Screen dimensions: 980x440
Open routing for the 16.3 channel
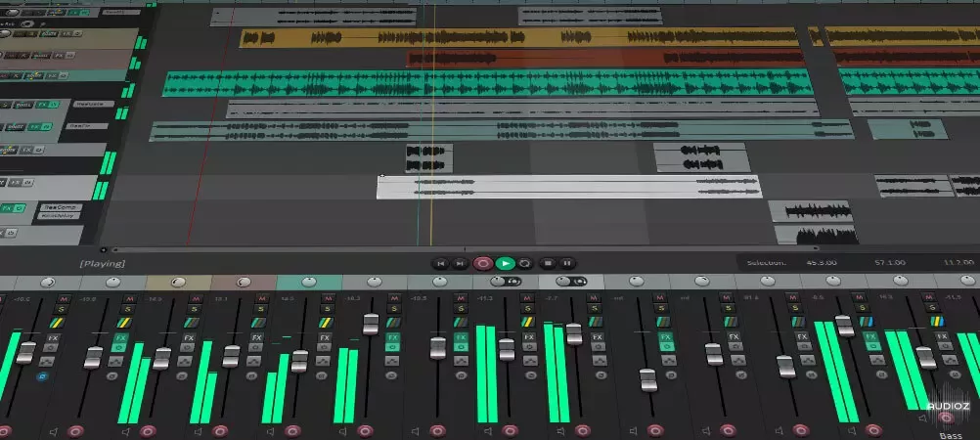pos(938,322)
